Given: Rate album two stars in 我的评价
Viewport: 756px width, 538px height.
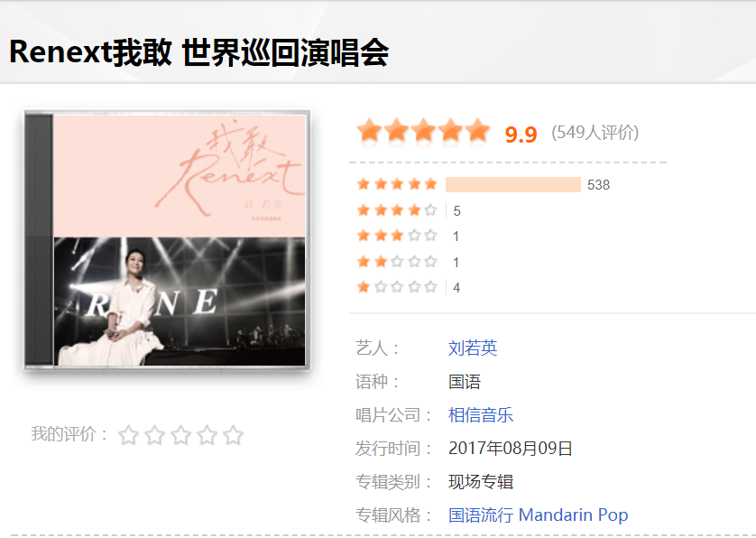Looking at the screenshot, I should point(155,435).
